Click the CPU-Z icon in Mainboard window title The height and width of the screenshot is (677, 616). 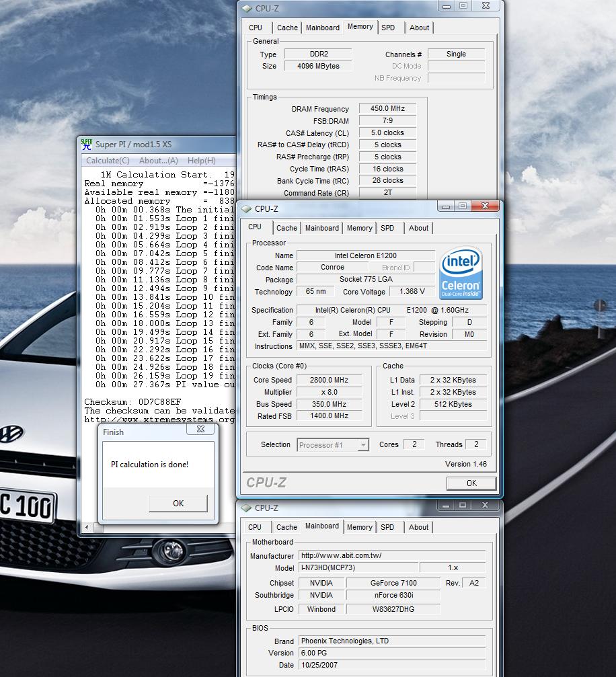click(246, 508)
